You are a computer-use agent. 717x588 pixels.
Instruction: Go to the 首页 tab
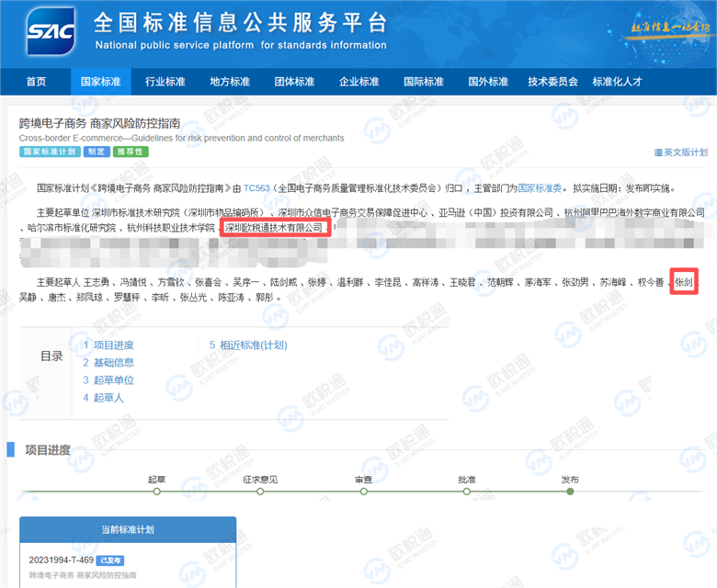pyautogui.click(x=36, y=82)
